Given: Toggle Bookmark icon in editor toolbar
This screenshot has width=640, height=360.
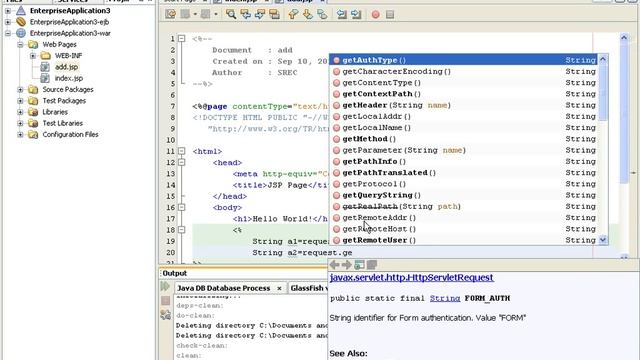Looking at the screenshot, I should point(322,14).
